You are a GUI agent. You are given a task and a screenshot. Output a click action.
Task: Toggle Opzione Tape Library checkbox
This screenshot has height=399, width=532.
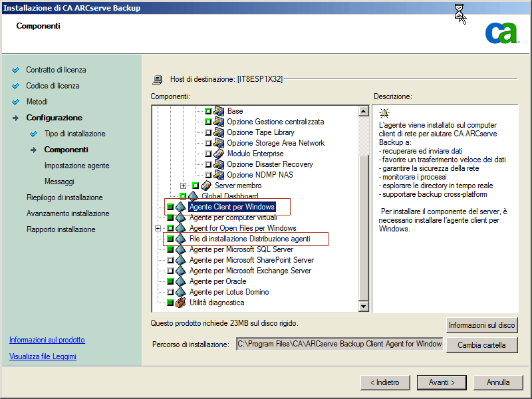click(208, 132)
